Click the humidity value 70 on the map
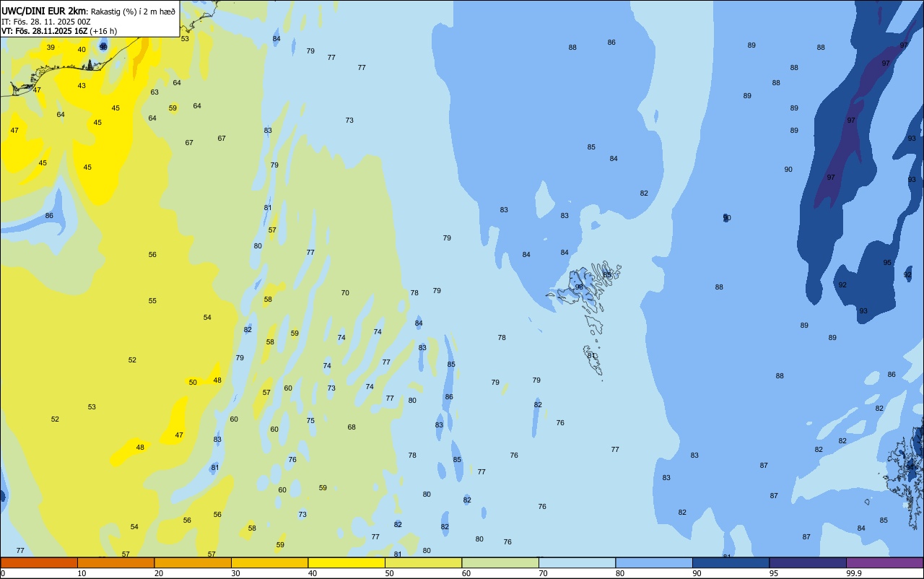924x579 pixels. pyautogui.click(x=345, y=293)
